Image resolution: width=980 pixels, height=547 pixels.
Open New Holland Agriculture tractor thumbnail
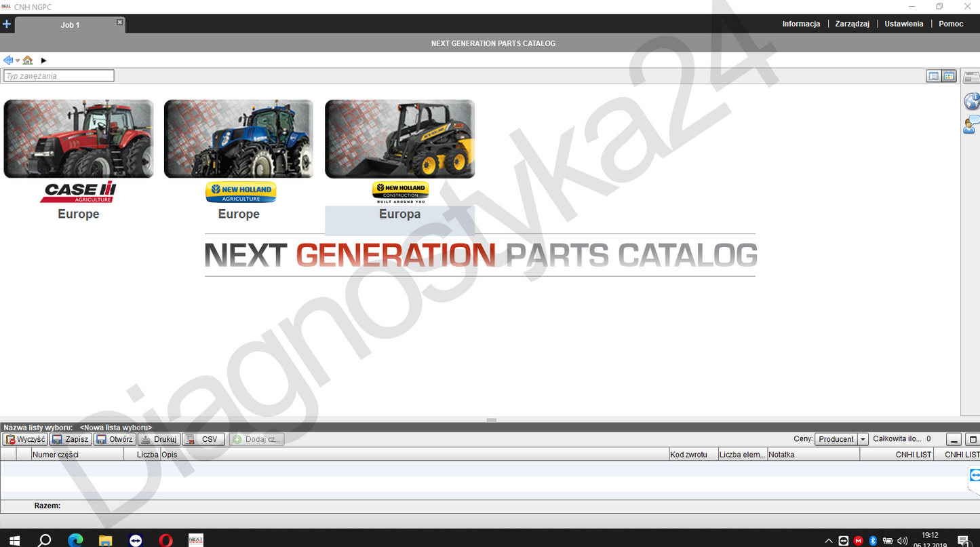(x=239, y=139)
